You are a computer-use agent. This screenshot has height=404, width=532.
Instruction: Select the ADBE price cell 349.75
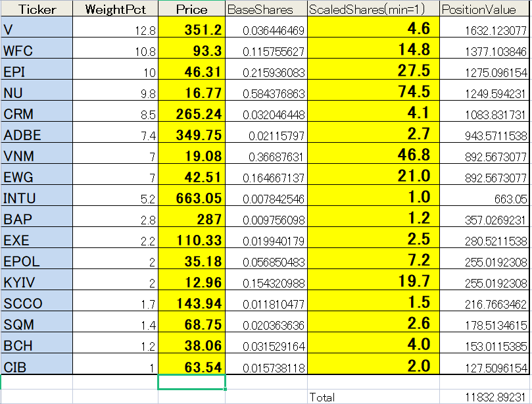click(x=191, y=135)
